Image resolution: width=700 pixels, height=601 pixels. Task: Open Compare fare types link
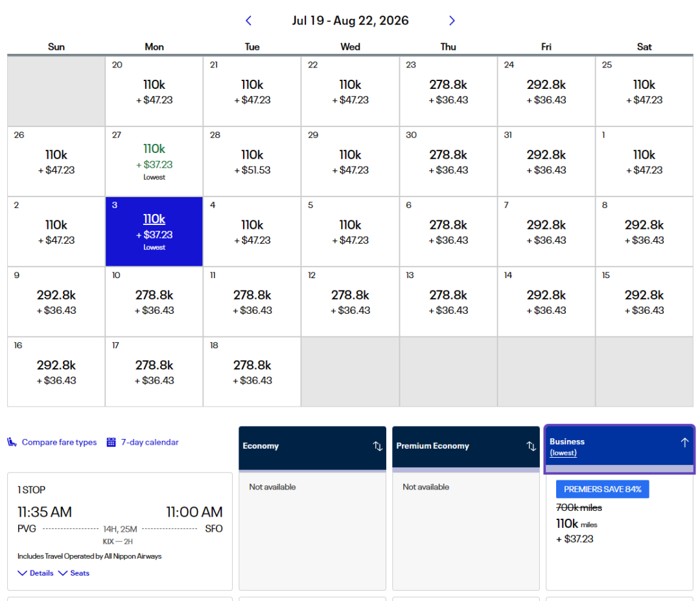click(x=59, y=442)
